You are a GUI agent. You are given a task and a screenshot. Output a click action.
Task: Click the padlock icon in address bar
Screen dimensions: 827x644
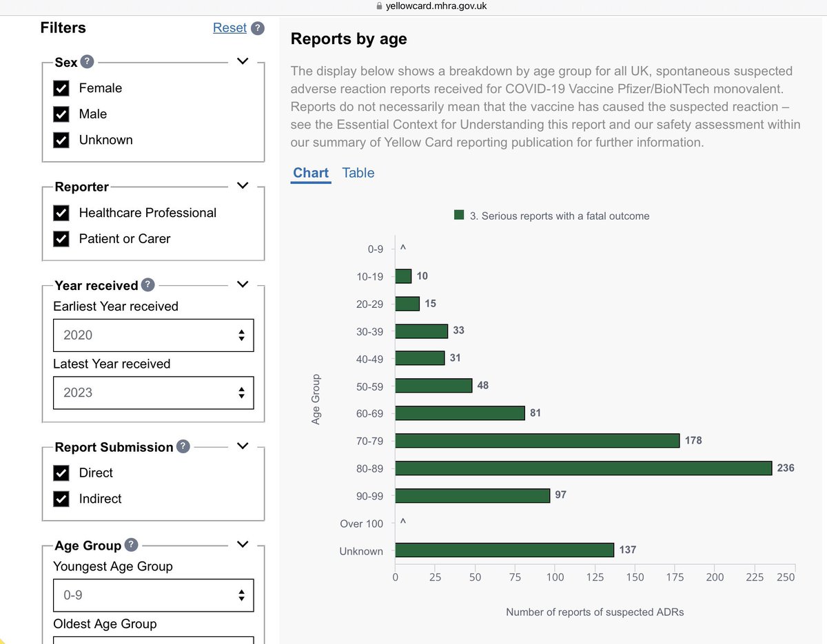pos(376,6)
